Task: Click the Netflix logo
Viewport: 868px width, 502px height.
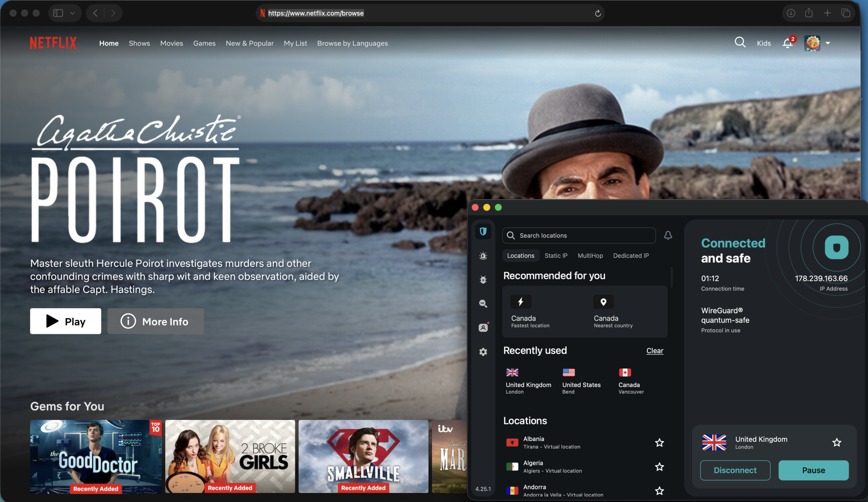Action: point(53,43)
